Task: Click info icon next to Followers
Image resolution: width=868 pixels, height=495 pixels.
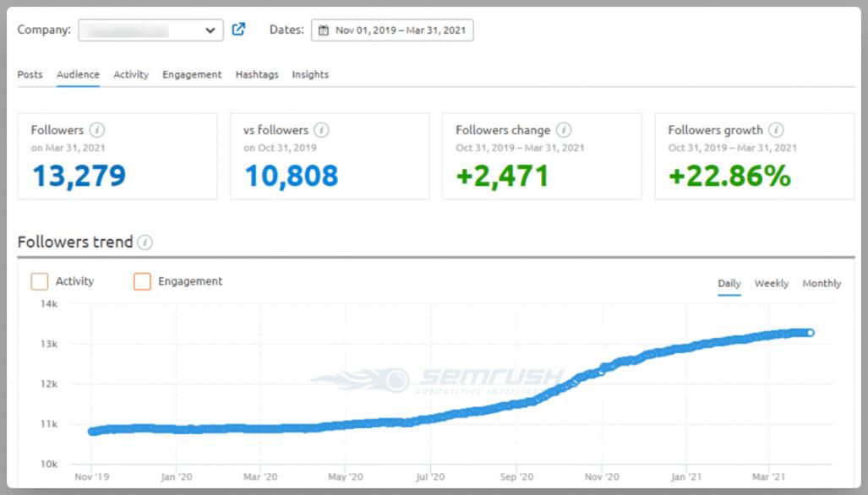Action: click(x=97, y=130)
